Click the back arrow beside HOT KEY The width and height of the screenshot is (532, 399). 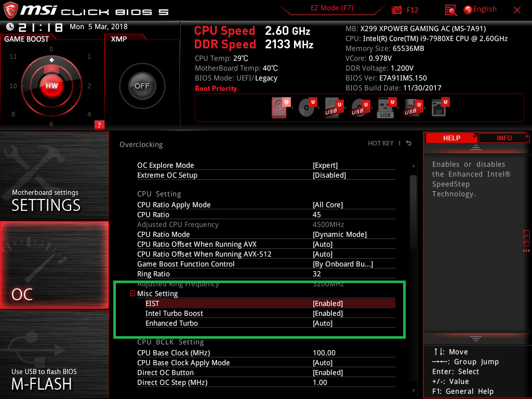coord(409,143)
